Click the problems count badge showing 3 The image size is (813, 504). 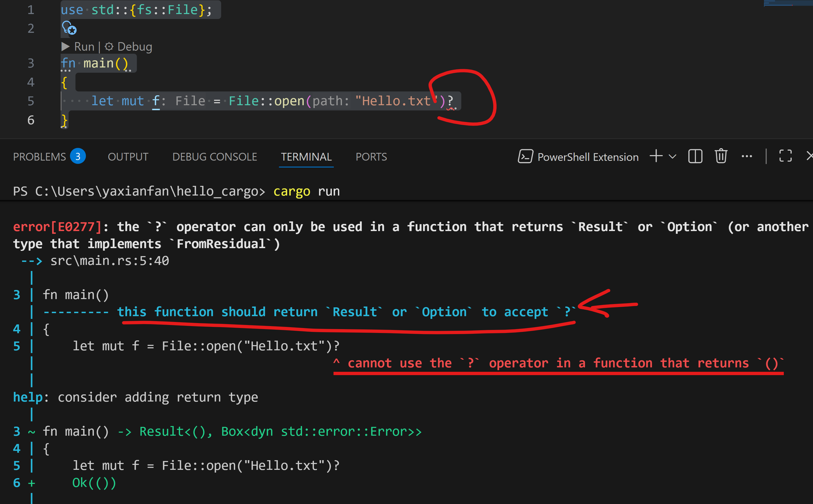click(78, 156)
